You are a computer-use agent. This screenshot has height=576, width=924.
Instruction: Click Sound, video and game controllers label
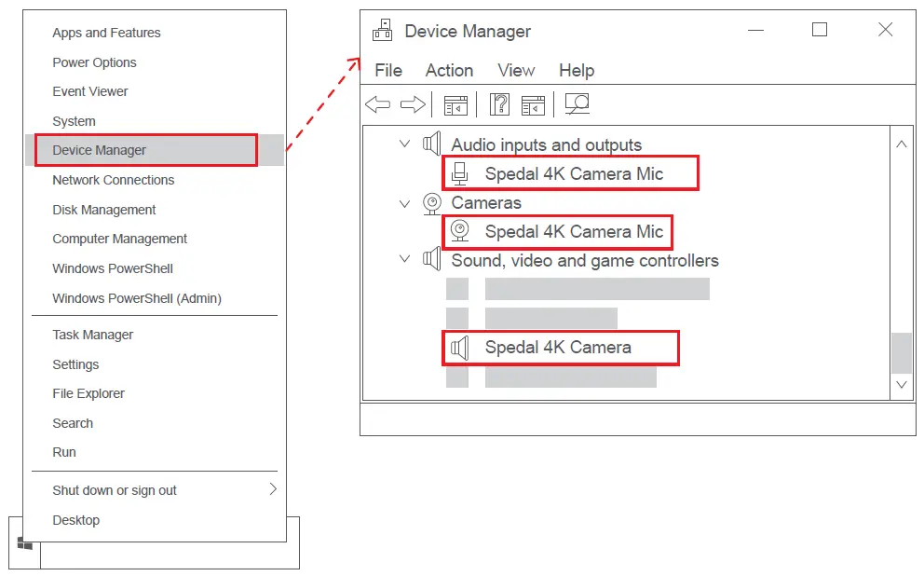[x=585, y=261]
